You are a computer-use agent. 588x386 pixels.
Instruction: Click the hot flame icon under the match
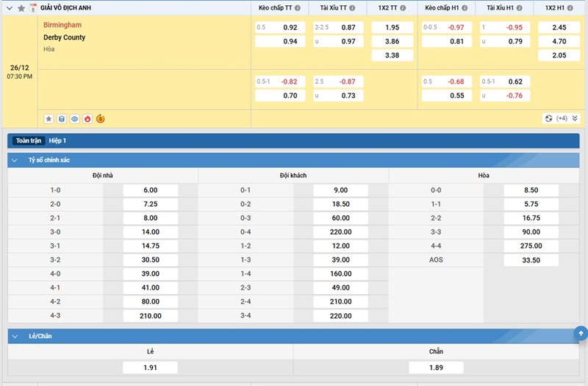coord(87,119)
